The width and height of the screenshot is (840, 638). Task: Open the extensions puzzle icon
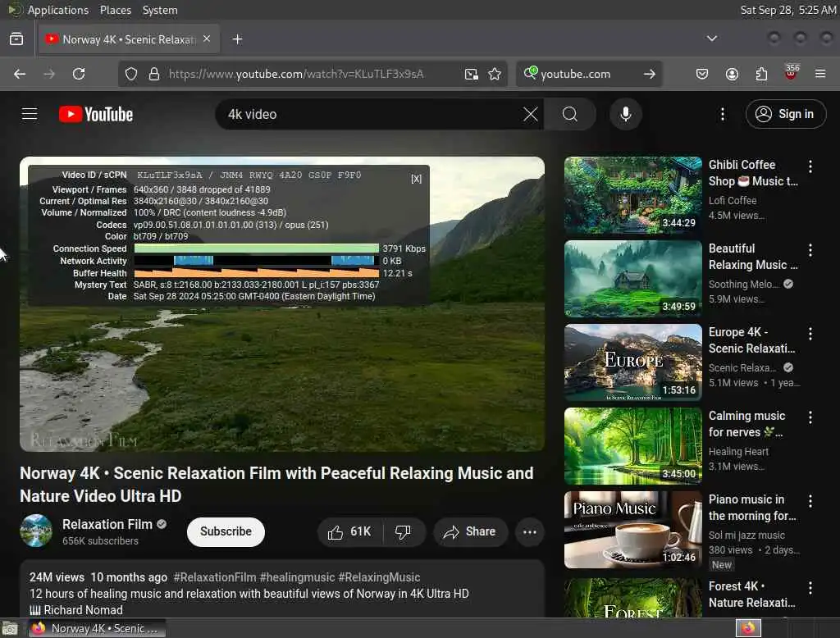[x=761, y=74]
